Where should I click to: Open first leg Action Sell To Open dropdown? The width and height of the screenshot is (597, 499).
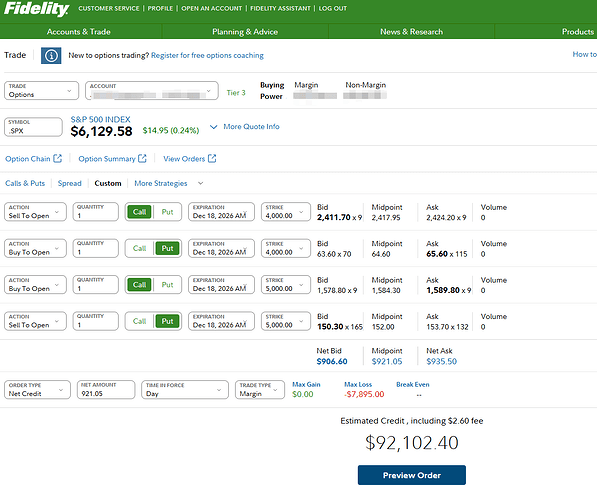[35, 212]
